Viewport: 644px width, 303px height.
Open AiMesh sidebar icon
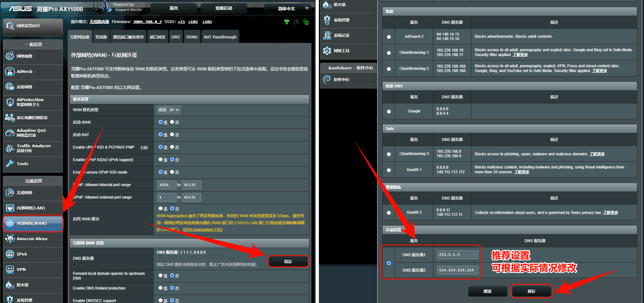(x=10, y=71)
